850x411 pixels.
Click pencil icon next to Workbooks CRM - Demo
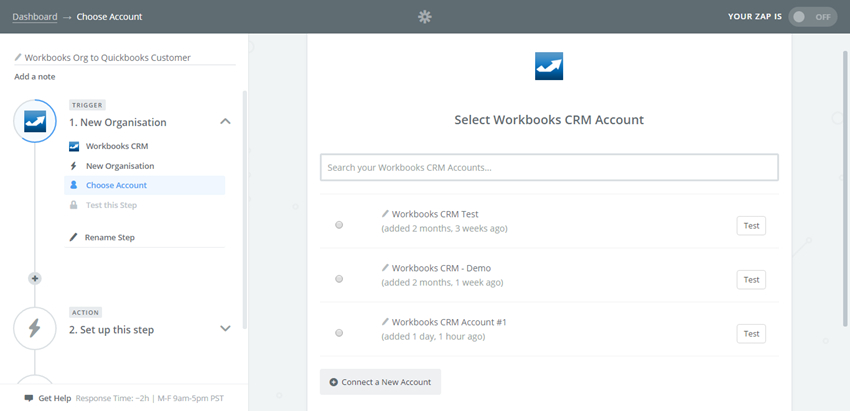tap(385, 268)
